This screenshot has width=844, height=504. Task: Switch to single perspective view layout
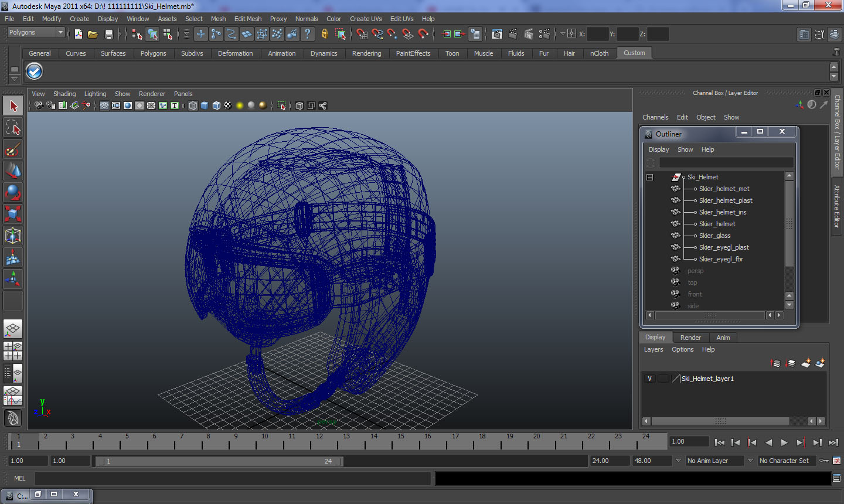(13, 329)
